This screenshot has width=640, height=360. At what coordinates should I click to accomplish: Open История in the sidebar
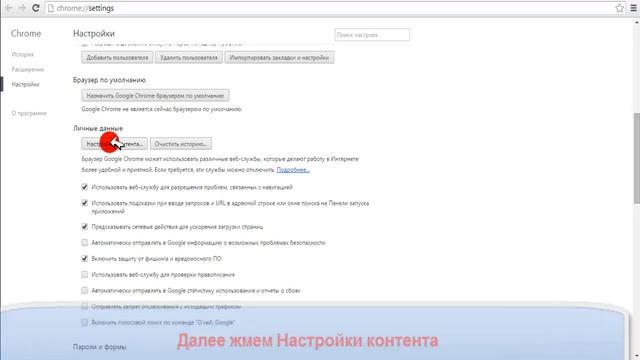tap(22, 54)
